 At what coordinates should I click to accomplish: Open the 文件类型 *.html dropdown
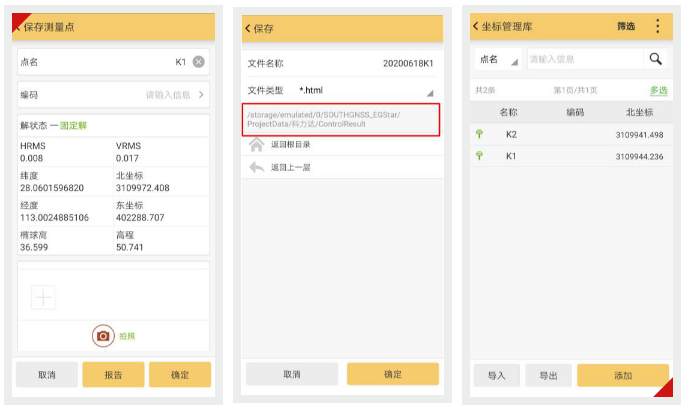430,92
